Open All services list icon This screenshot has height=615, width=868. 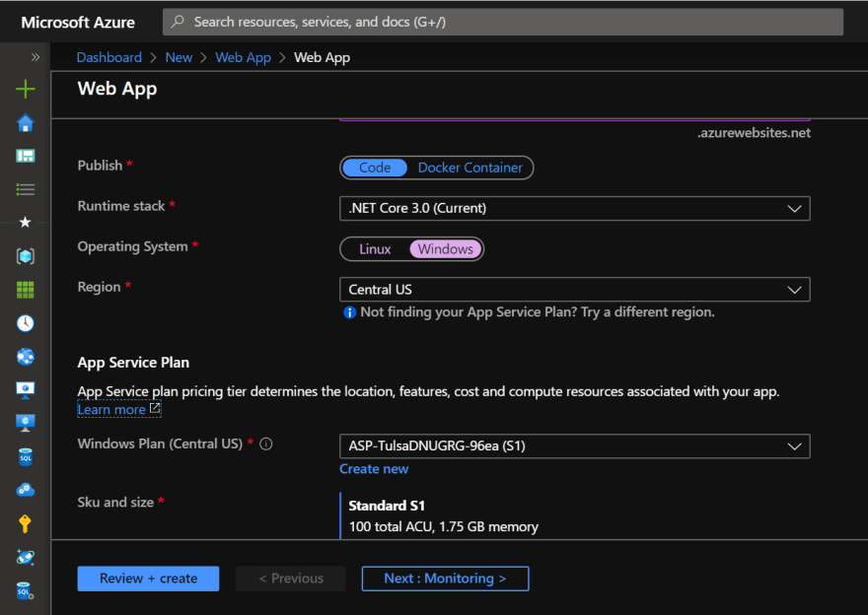tap(26, 189)
